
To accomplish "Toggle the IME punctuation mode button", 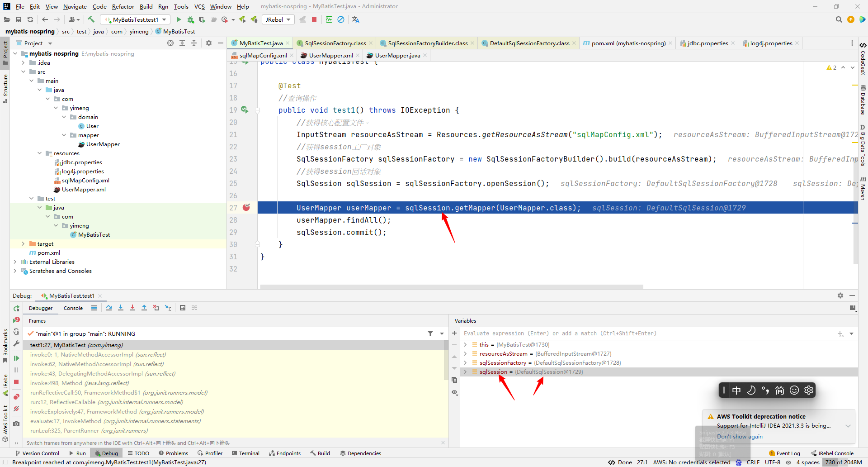I will click(765, 390).
